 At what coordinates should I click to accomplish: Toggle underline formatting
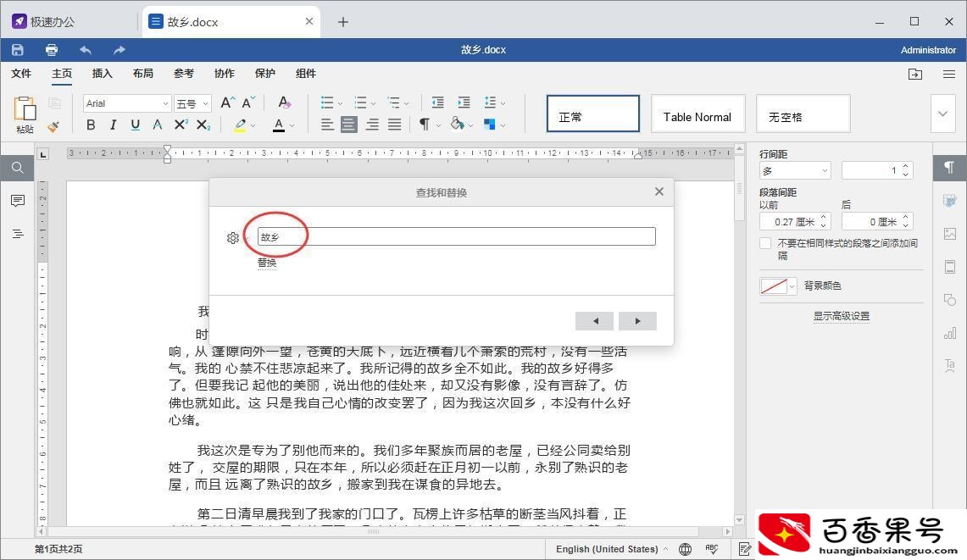[x=135, y=125]
